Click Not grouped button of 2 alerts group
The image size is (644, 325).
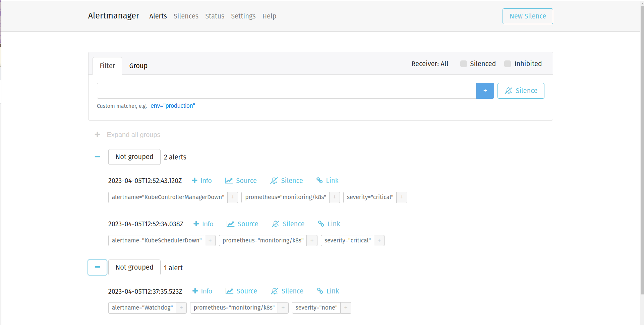pyautogui.click(x=134, y=157)
